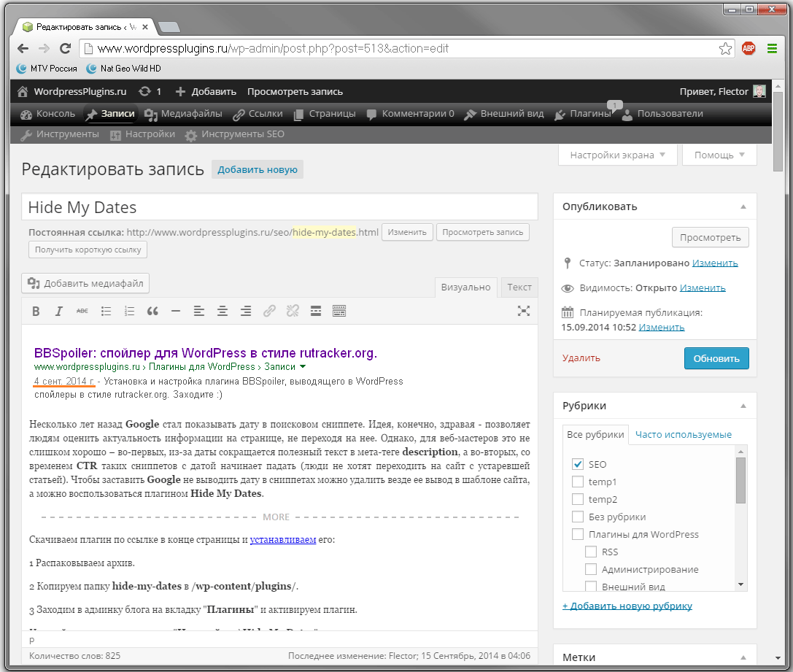Click the categories list scrollbar thumb
Viewport: 793px width, 672px height.
741,480
